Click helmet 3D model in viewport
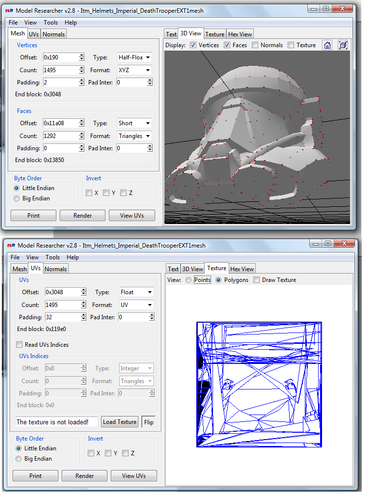 pyautogui.click(x=248, y=137)
